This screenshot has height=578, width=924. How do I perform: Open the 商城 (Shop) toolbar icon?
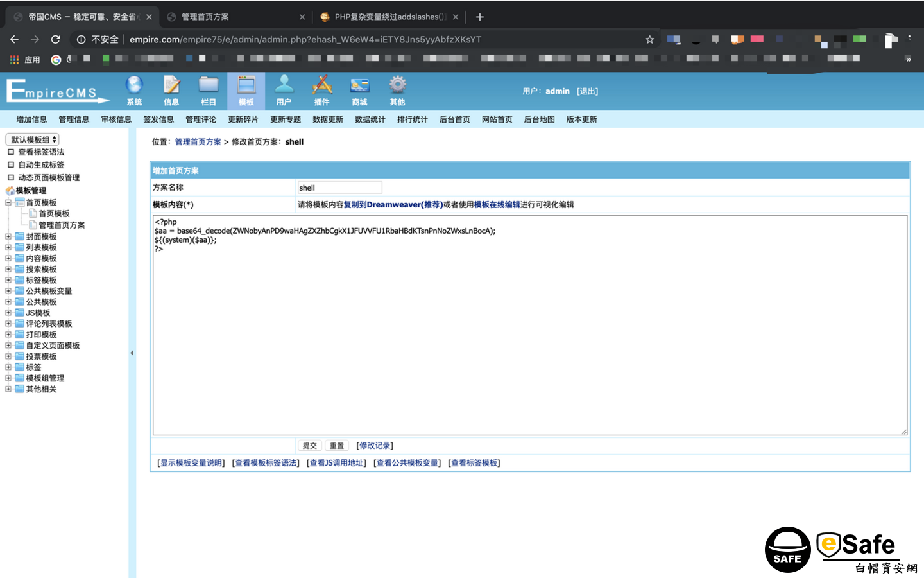(359, 91)
